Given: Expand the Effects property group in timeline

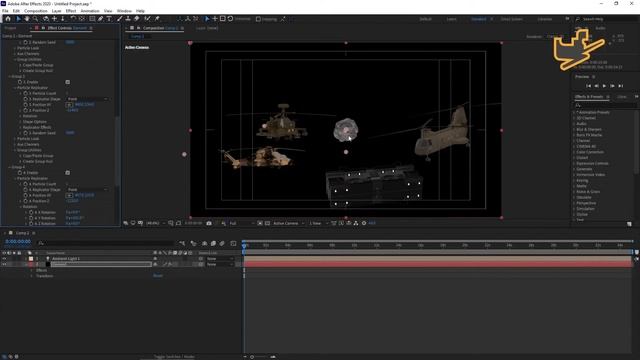Looking at the screenshot, I should [32, 270].
